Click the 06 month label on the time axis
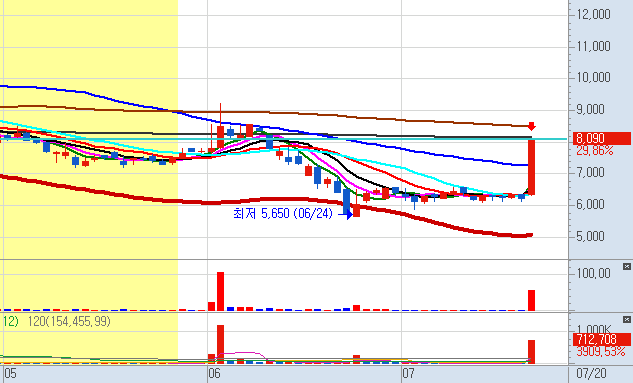 coord(214,373)
